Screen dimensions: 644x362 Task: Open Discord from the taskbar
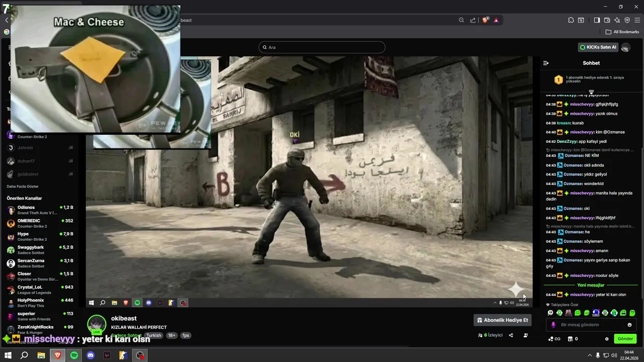coord(91,355)
